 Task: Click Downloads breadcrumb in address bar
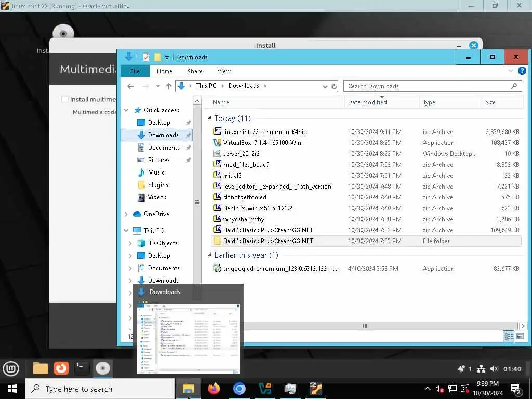coord(244,86)
